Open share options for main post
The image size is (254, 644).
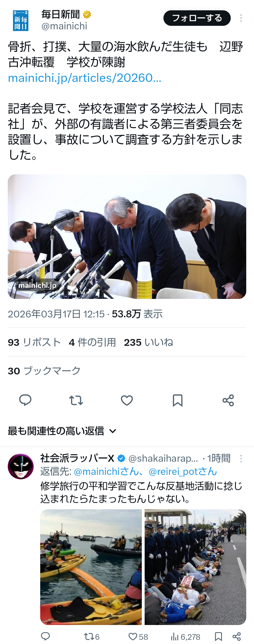tap(228, 400)
